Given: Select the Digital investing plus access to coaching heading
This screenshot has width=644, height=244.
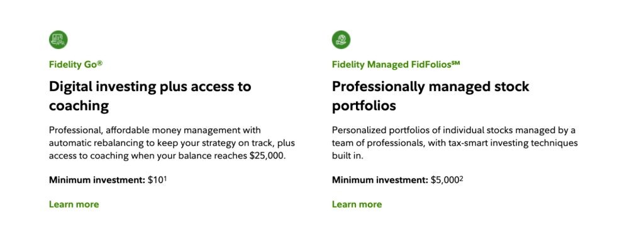Looking at the screenshot, I should point(150,96).
